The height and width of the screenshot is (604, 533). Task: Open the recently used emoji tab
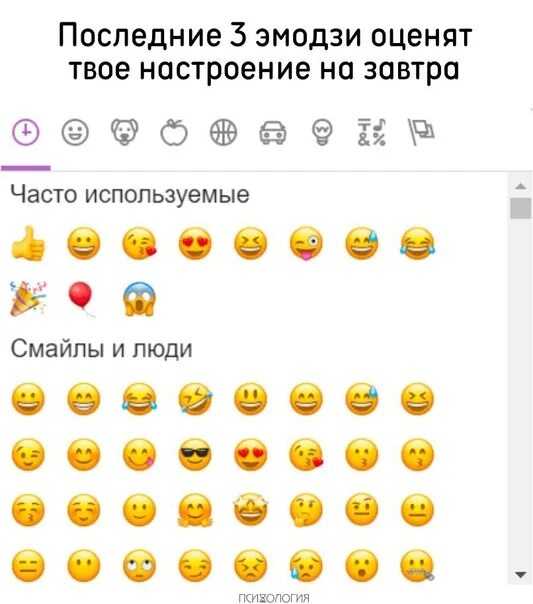26,133
